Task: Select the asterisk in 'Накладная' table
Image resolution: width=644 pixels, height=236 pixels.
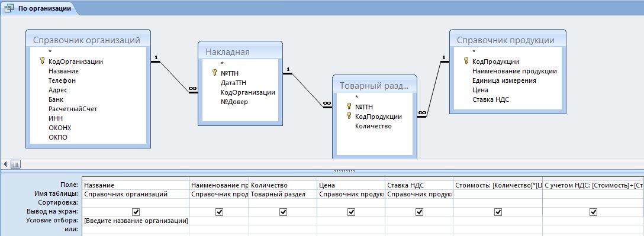Action: [x=222, y=64]
